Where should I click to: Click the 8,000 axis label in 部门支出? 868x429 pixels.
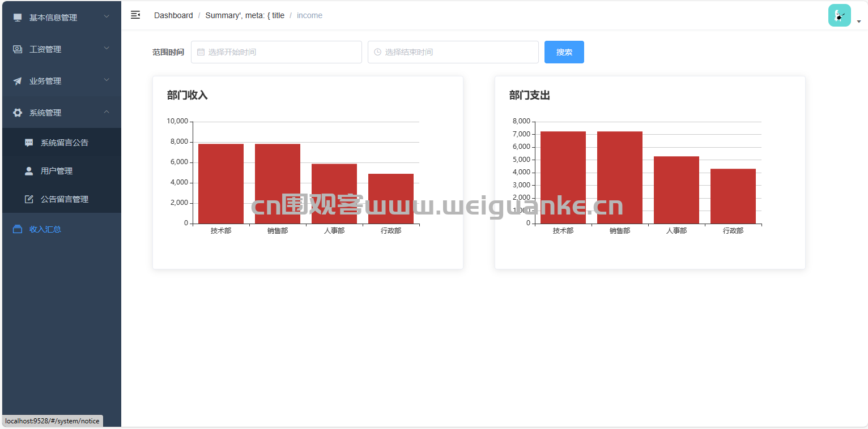coord(521,121)
